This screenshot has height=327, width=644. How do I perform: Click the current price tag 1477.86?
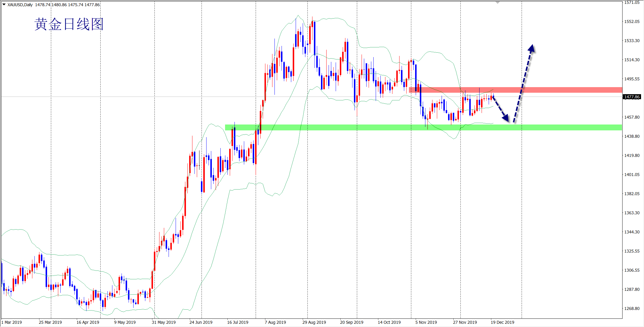click(632, 97)
